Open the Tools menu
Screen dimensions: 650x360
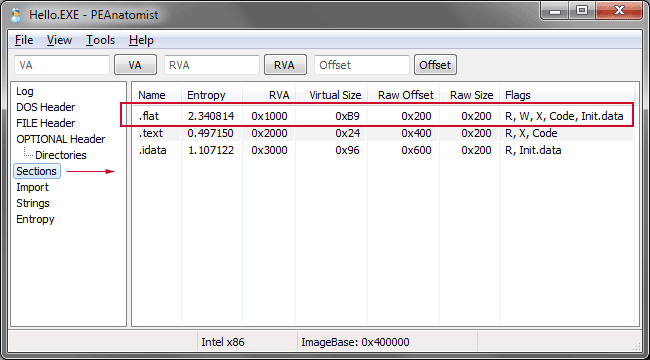100,40
